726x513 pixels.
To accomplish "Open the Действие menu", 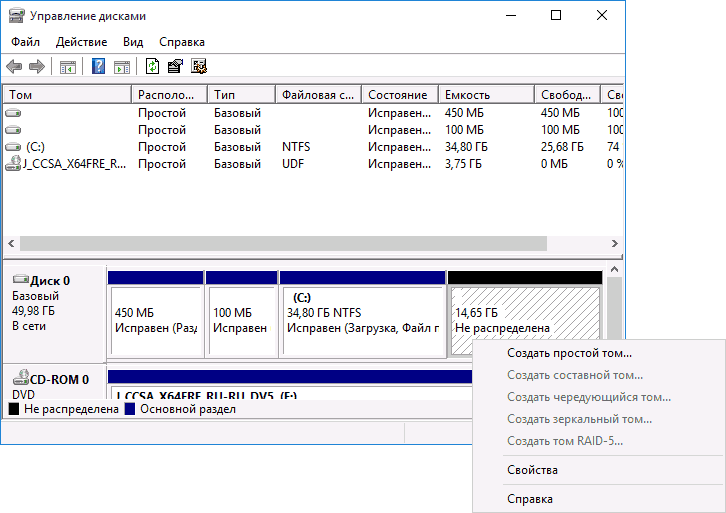I will click(x=81, y=42).
